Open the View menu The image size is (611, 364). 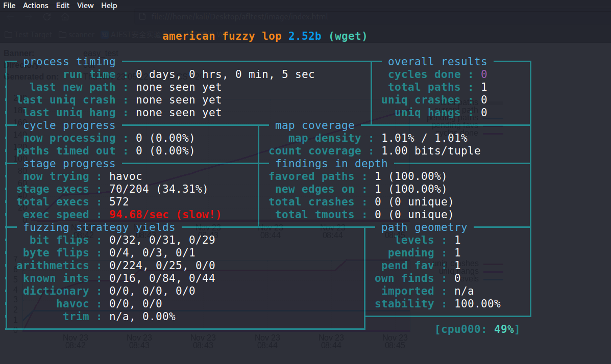(85, 5)
